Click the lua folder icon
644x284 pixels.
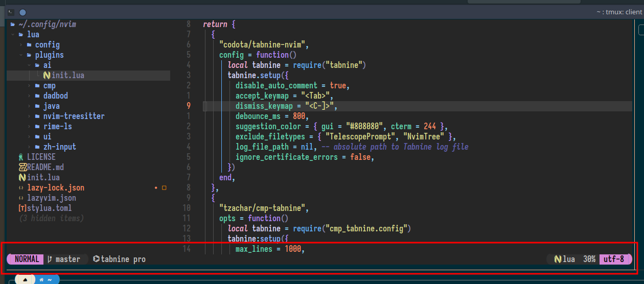21,34
